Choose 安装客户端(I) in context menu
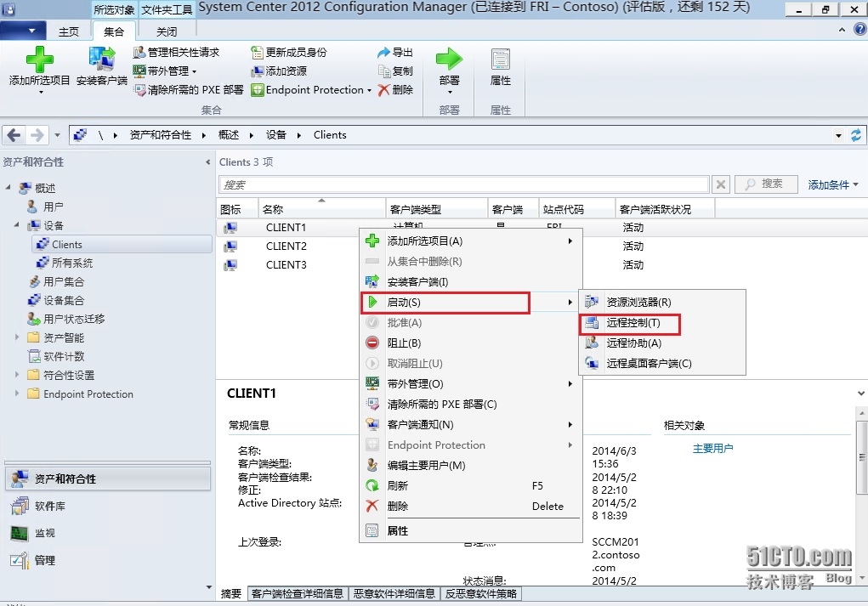The image size is (868, 606). 470,282
